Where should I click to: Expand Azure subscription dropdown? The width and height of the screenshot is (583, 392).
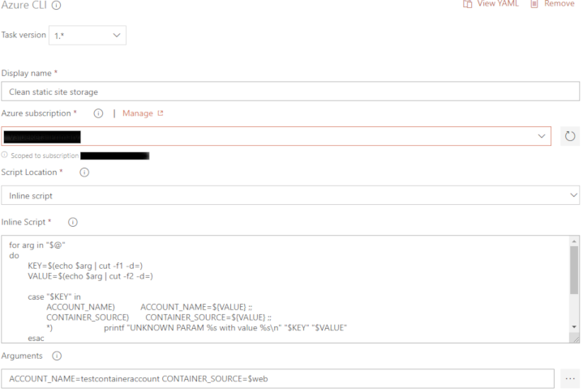click(x=276, y=136)
